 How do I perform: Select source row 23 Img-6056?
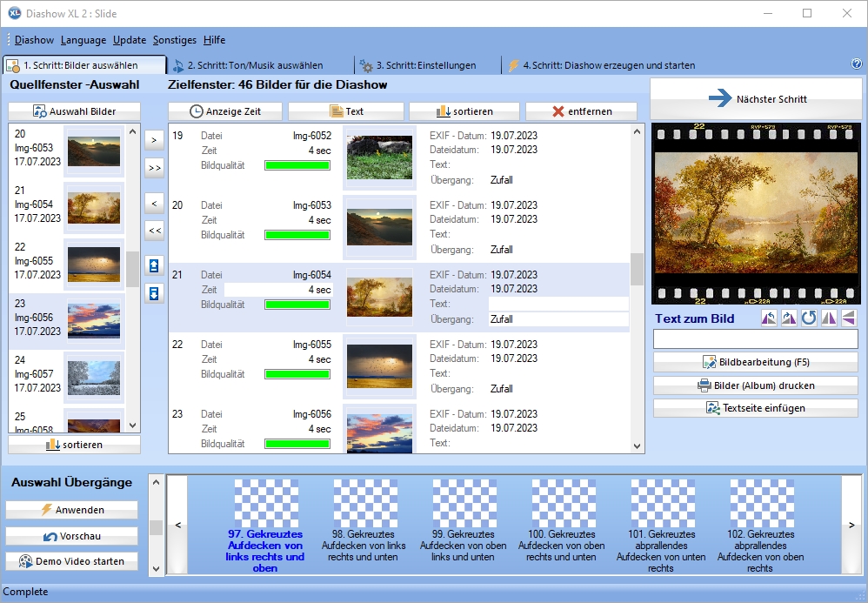point(67,320)
